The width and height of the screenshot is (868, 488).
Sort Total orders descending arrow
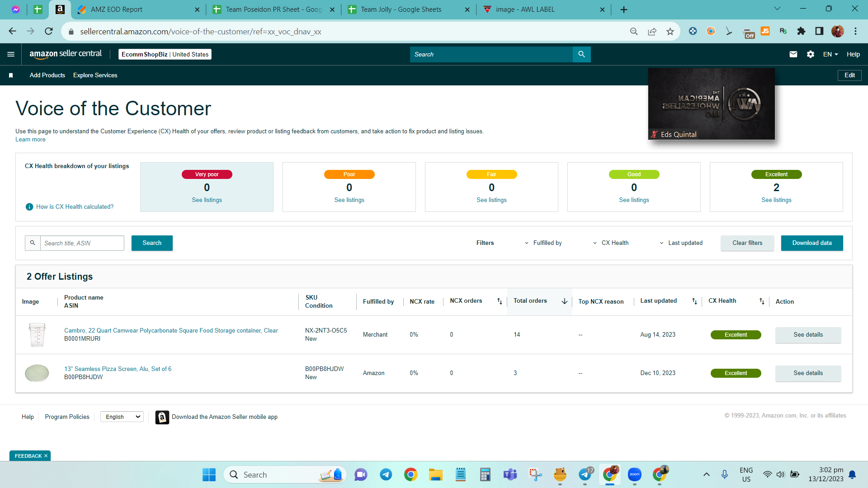tap(565, 301)
